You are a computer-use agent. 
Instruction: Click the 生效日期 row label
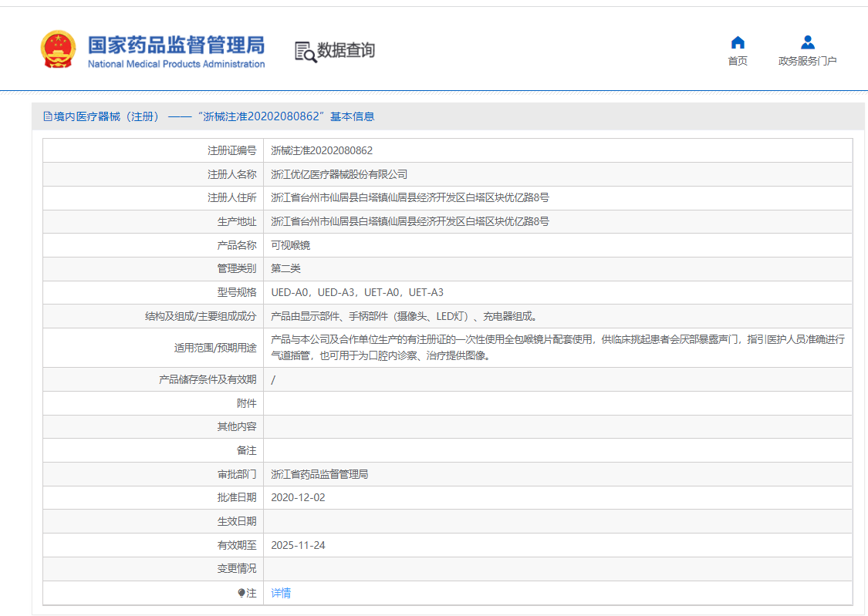click(x=237, y=521)
